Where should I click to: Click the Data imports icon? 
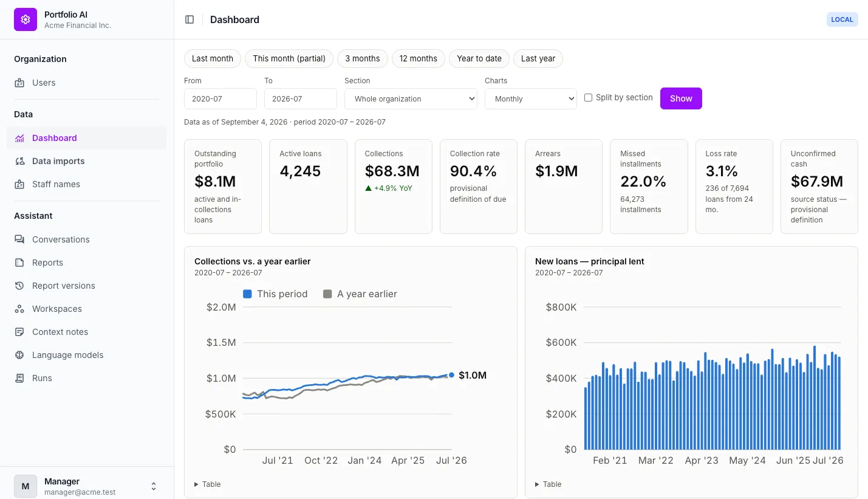(x=19, y=161)
